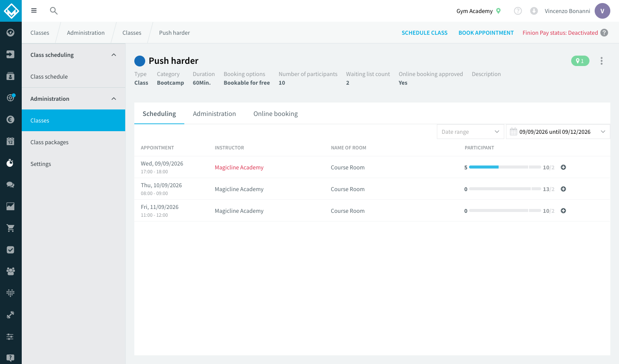Click the Vincenzo Bonanni user name
619x364 pixels.
click(567, 11)
